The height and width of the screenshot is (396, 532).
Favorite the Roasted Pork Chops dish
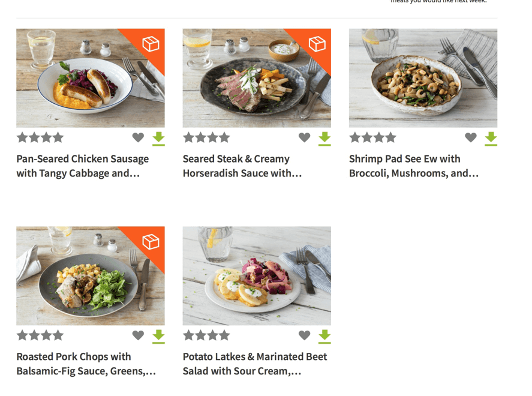138,335
